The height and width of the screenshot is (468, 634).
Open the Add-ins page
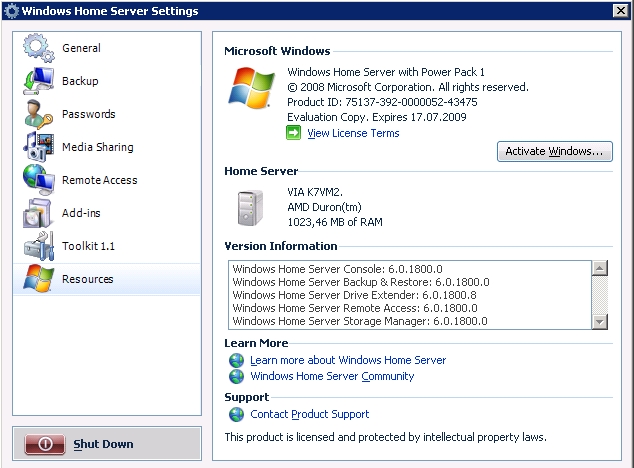pyautogui.click(x=107, y=213)
